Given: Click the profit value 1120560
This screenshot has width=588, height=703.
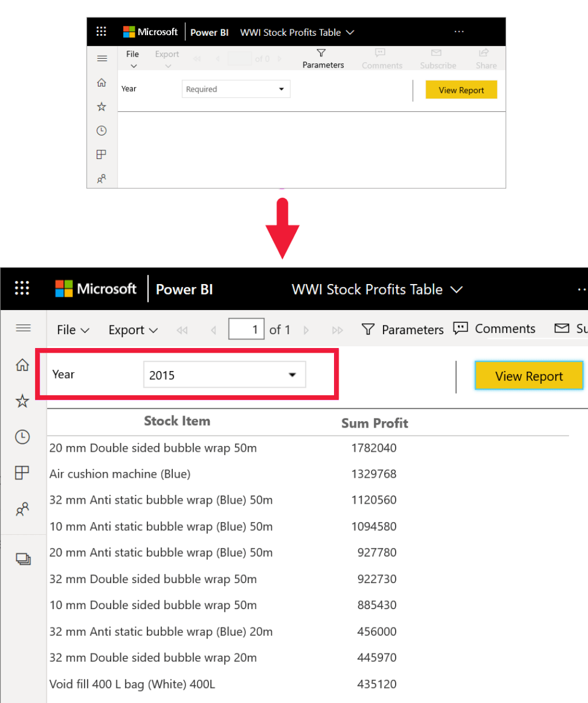Looking at the screenshot, I should 374,500.
